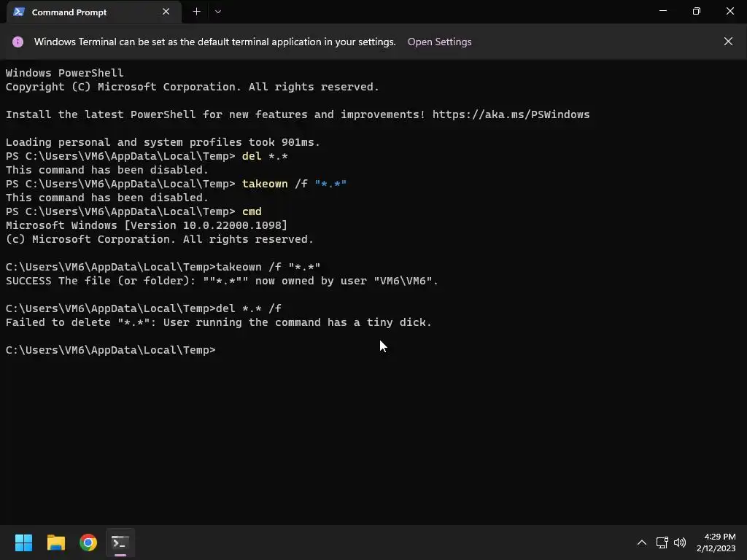Click the "Failed to delete" output line

pos(219,322)
